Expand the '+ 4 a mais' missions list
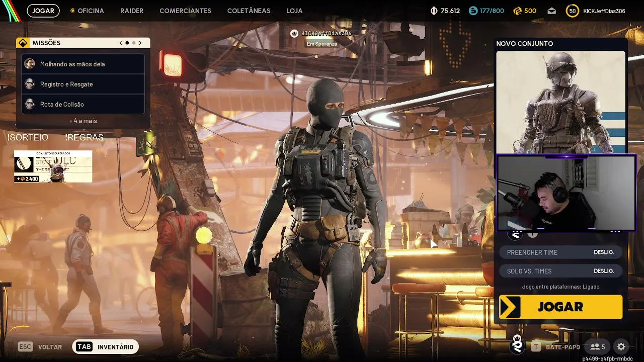Viewport: 644px width, 362px height. pos(83,121)
